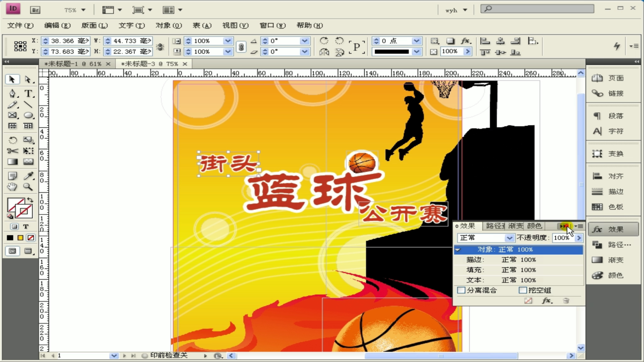Image resolution: width=644 pixels, height=362 pixels.
Task: Open the Effects panel flyout menu
Action: pyautogui.click(x=579, y=226)
